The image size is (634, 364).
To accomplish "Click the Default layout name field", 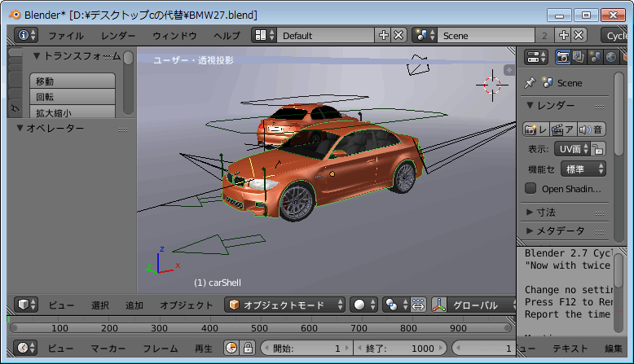I will 326,35.
